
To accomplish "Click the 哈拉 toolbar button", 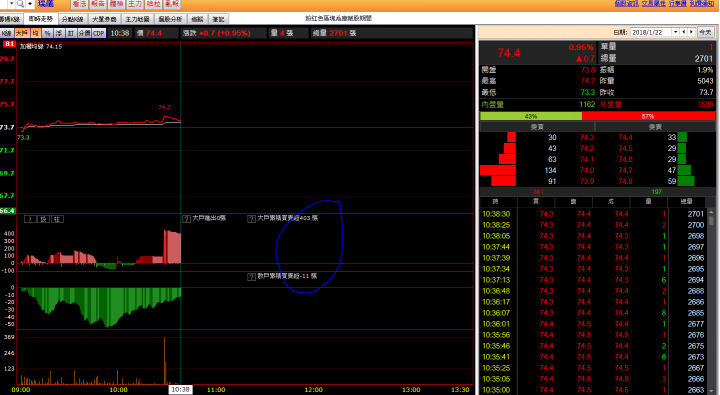I will click(153, 4).
